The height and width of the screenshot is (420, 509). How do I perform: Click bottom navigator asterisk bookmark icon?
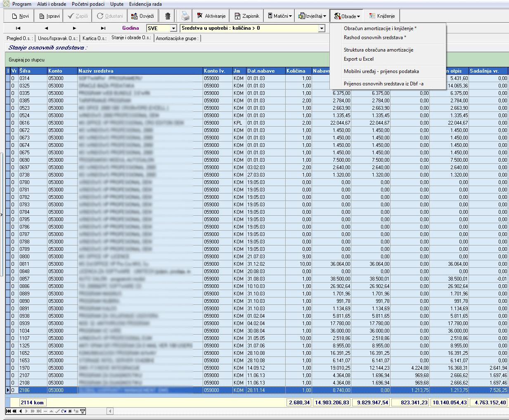point(70,411)
